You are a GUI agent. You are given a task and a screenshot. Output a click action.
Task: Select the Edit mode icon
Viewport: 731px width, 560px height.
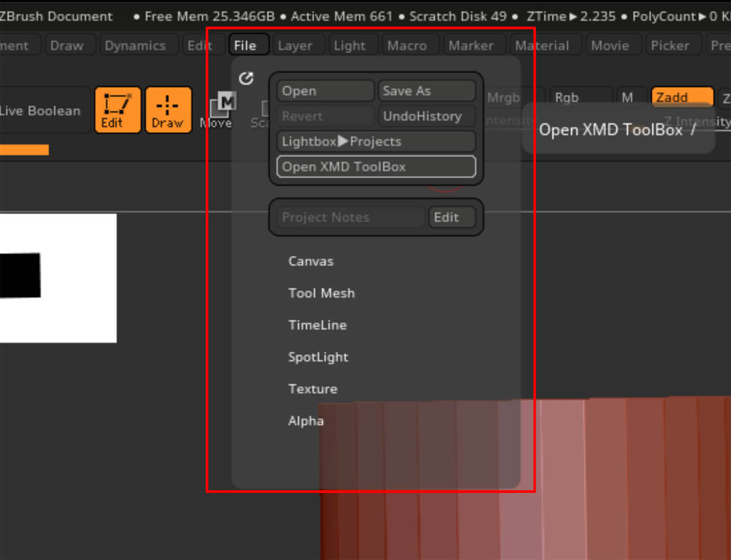pos(117,110)
